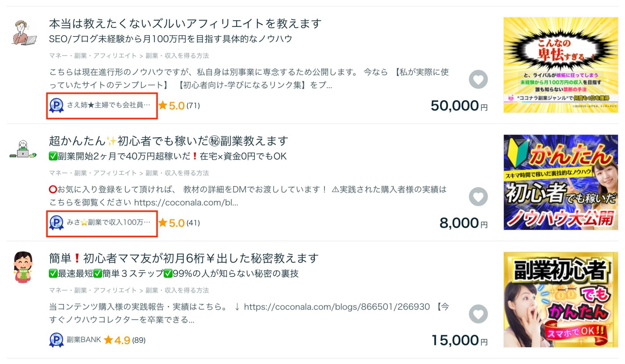Click the さえ姉 seller PRO badge icon
This screenshot has height=364, width=625.
[56, 105]
